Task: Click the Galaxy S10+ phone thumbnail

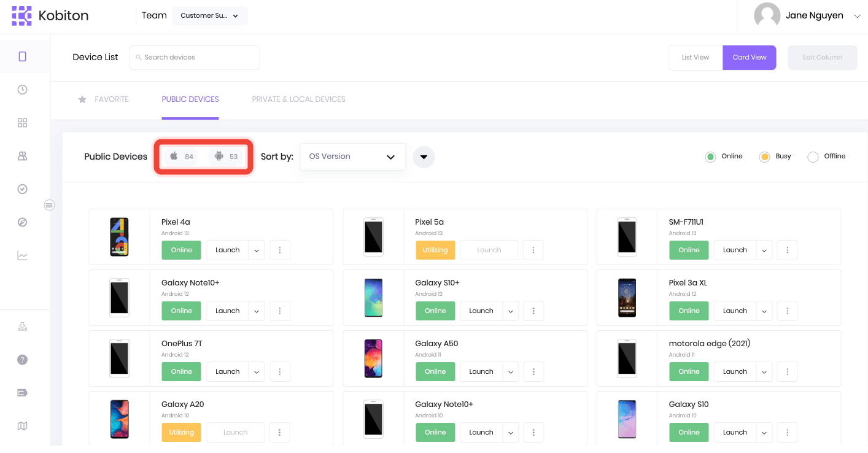Action: (373, 297)
